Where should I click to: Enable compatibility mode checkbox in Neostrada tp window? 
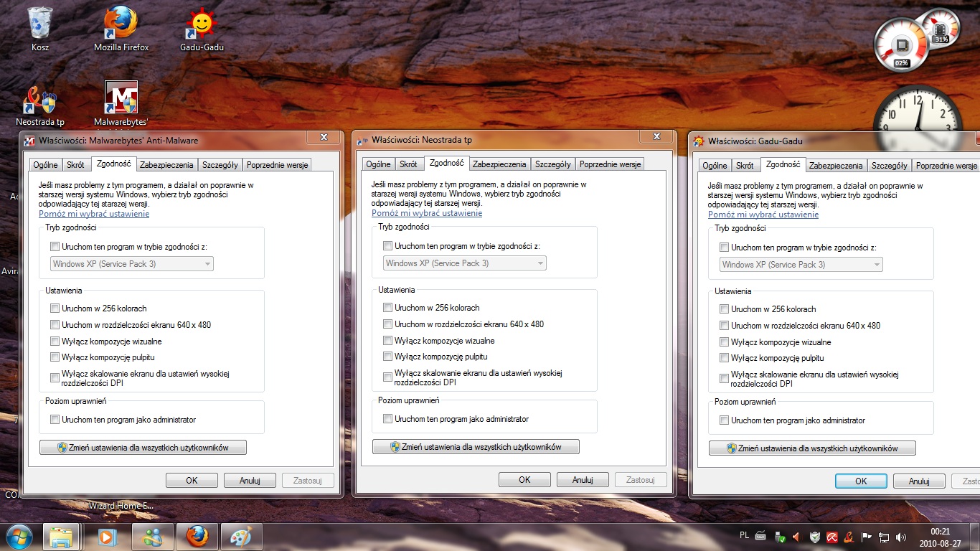pos(388,246)
